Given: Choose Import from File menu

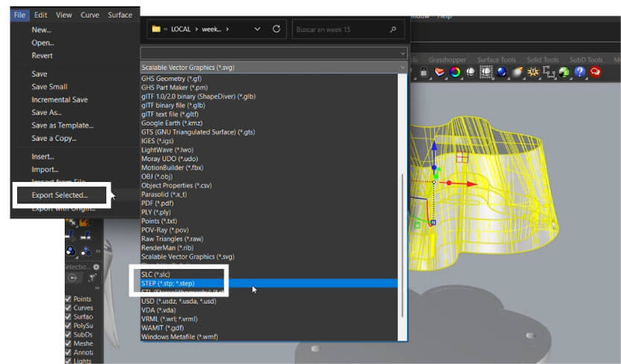Looking at the screenshot, I should pyautogui.click(x=45, y=169).
